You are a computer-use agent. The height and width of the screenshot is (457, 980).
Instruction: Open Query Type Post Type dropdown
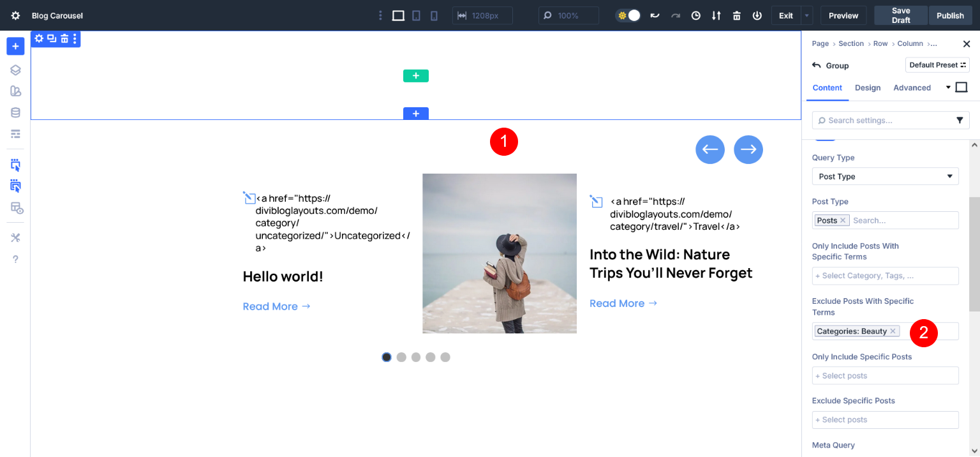[x=886, y=176]
